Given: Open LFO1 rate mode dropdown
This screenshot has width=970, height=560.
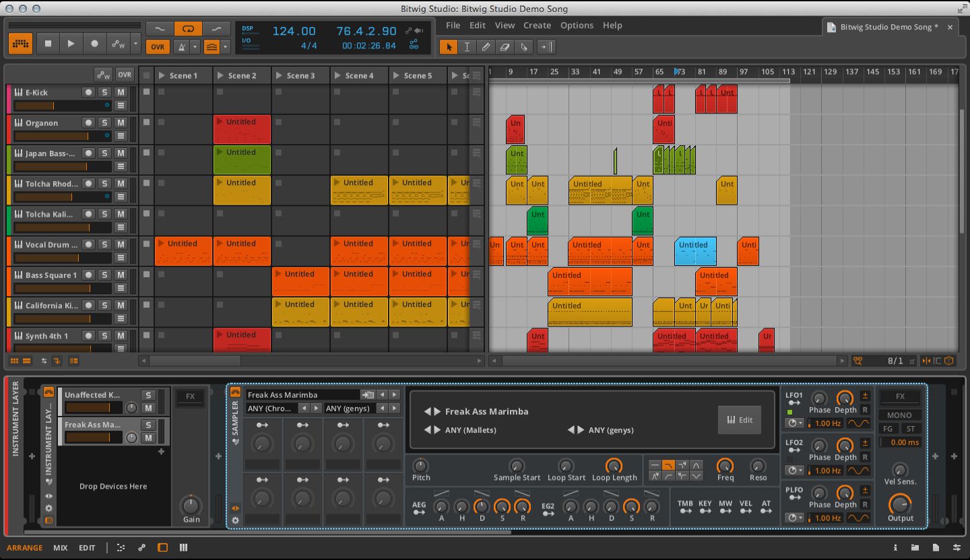Looking at the screenshot, I should pos(794,423).
